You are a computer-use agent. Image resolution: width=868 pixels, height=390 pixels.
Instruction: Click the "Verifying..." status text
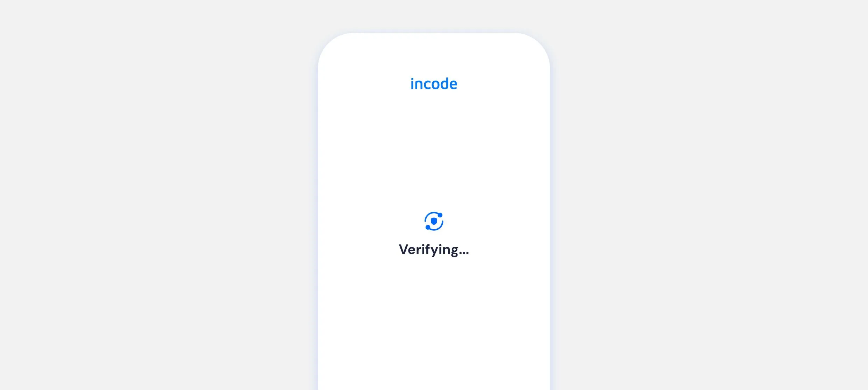434,250
